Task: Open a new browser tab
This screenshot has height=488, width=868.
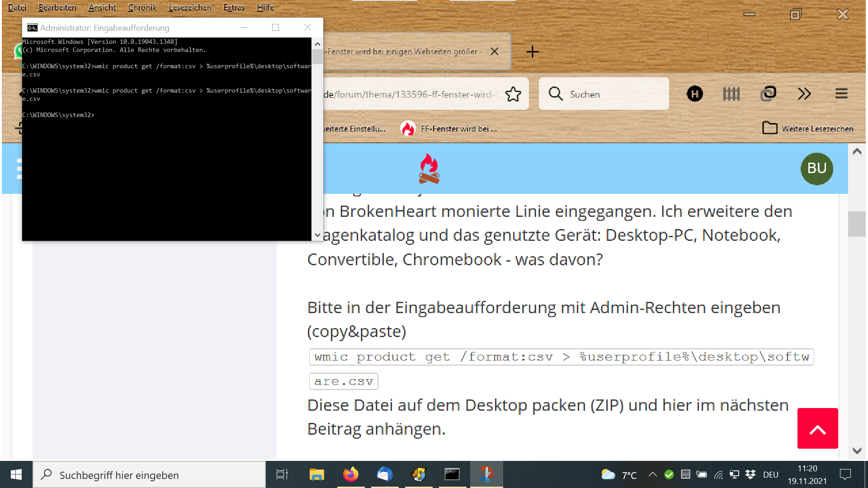Action: (x=533, y=52)
